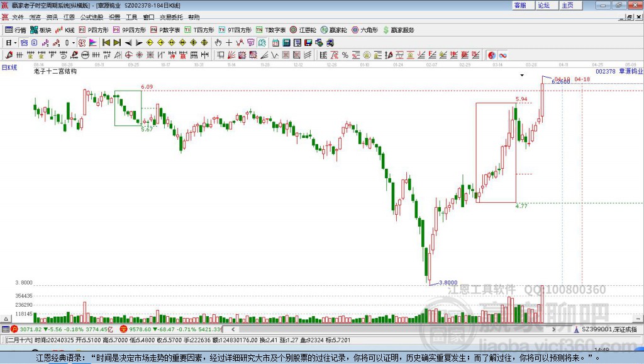Launch the 江恩轮 Gann wheel
Image resolution: width=644 pixels, height=364 pixels.
click(x=303, y=30)
